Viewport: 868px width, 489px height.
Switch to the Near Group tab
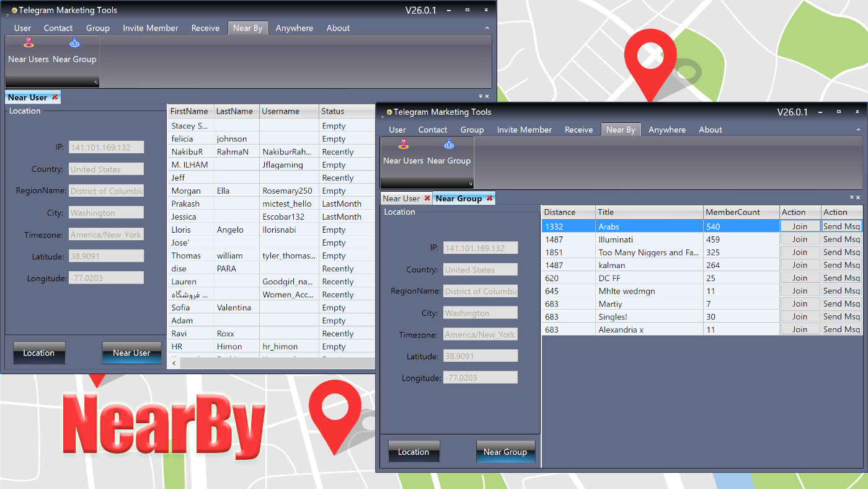pos(459,198)
